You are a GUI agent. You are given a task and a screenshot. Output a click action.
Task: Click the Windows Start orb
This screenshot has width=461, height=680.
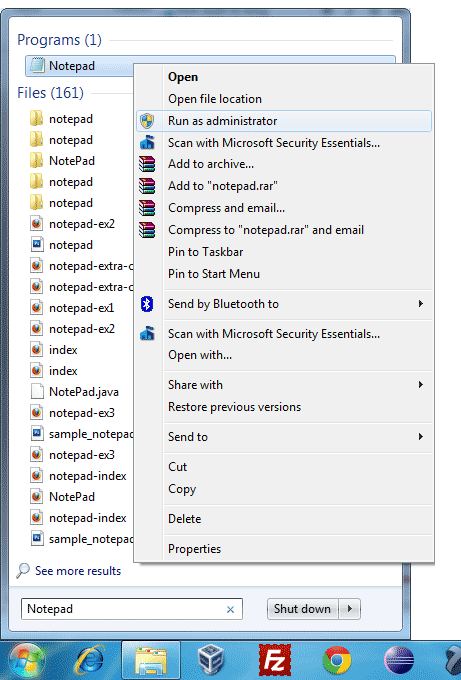coord(27,661)
